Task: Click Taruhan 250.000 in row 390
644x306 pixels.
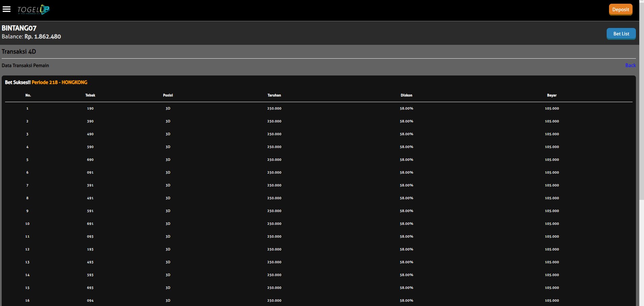Action: click(x=274, y=121)
